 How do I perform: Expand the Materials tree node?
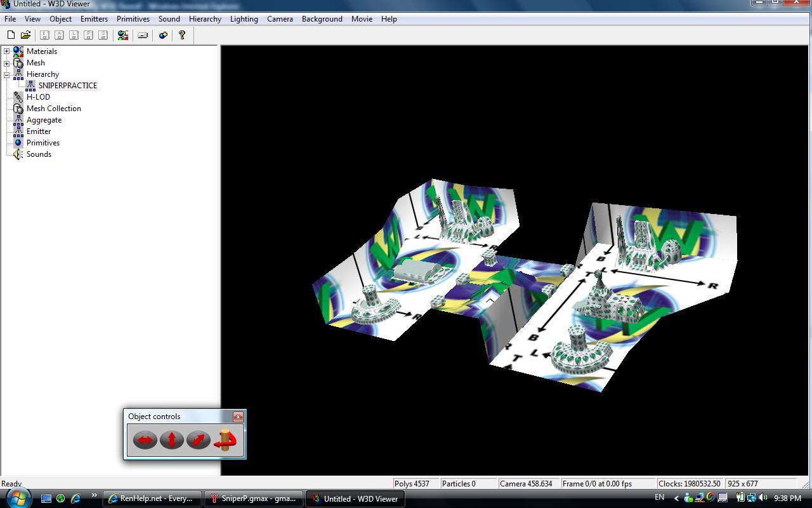tap(7, 51)
